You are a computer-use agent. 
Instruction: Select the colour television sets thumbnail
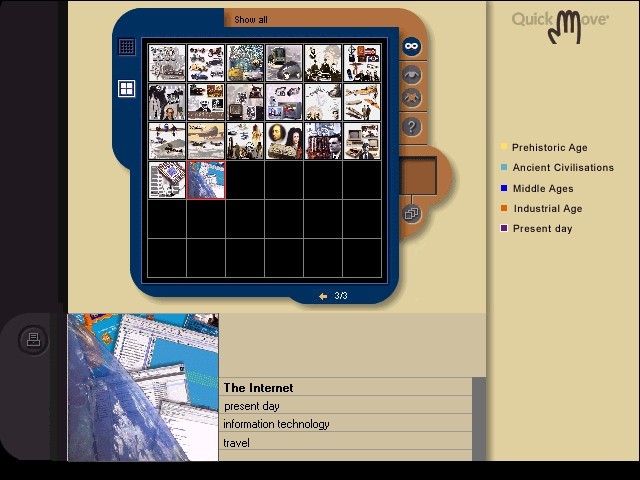click(x=284, y=102)
